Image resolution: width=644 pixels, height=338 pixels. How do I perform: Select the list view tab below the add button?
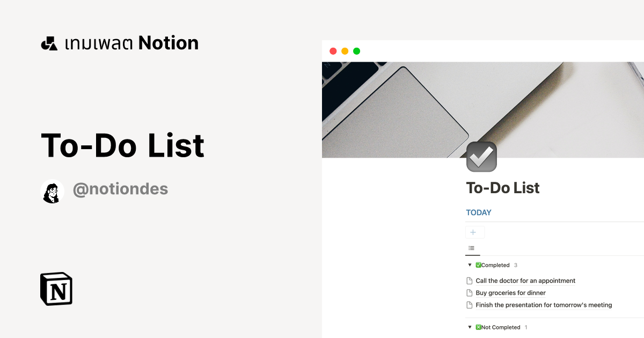point(472,248)
